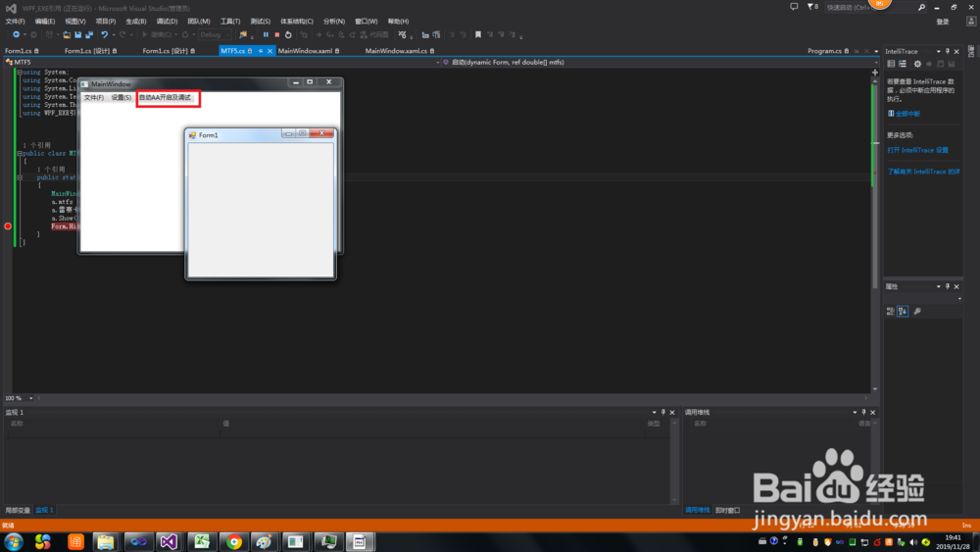This screenshot has width=980, height=552.
Task: Click the IntelliTrace events list view icon
Action: click(x=891, y=64)
